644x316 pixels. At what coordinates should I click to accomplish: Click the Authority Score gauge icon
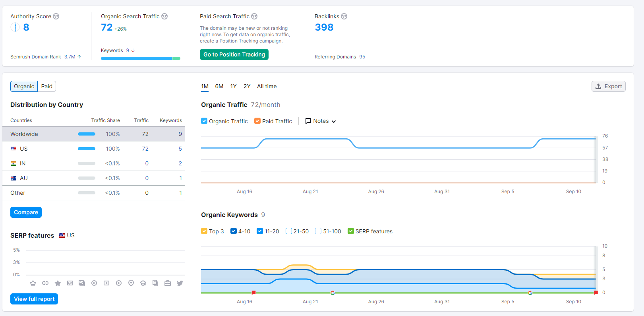click(15, 27)
